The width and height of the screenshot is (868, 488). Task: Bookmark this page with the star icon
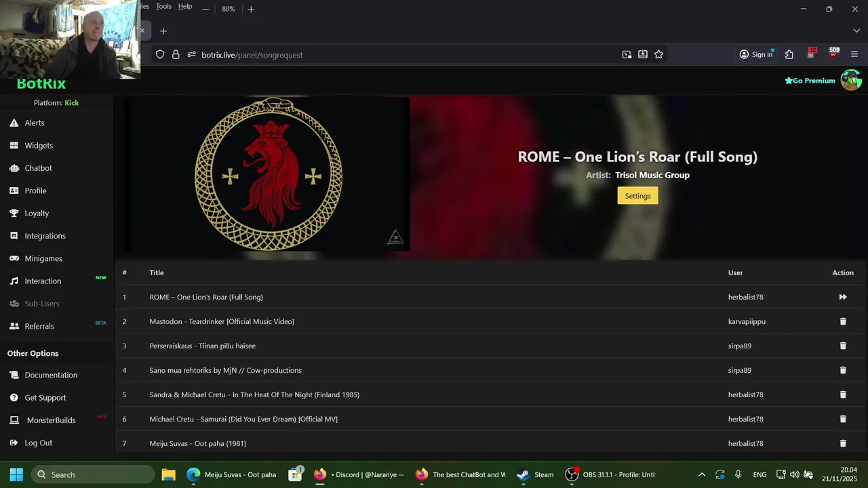[x=658, y=55]
